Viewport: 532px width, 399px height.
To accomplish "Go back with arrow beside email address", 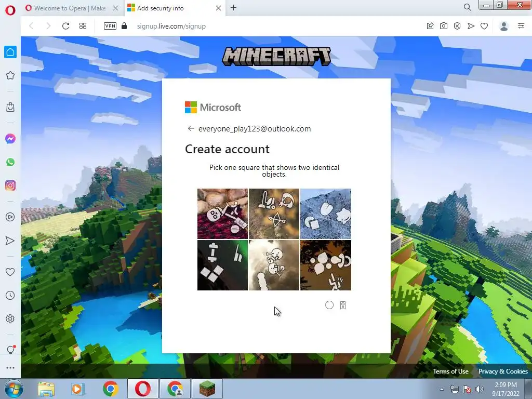I will [x=191, y=128].
